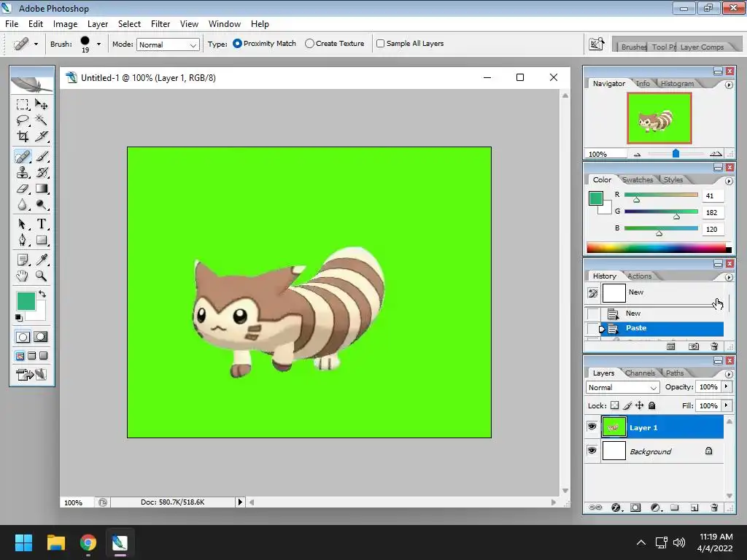Open the Filter menu
The width and height of the screenshot is (747, 560).
(x=160, y=24)
